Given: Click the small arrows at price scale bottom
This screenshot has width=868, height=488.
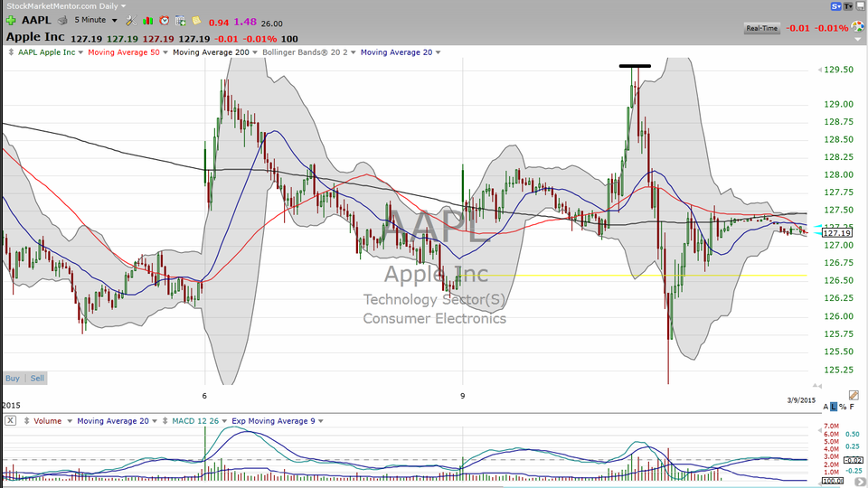Looking at the screenshot, I should (x=817, y=385).
